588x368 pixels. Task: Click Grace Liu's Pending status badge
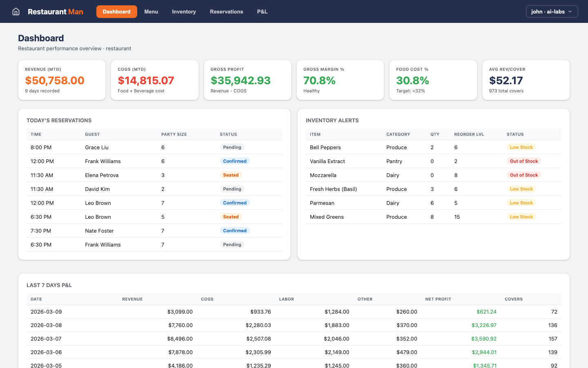(232, 147)
